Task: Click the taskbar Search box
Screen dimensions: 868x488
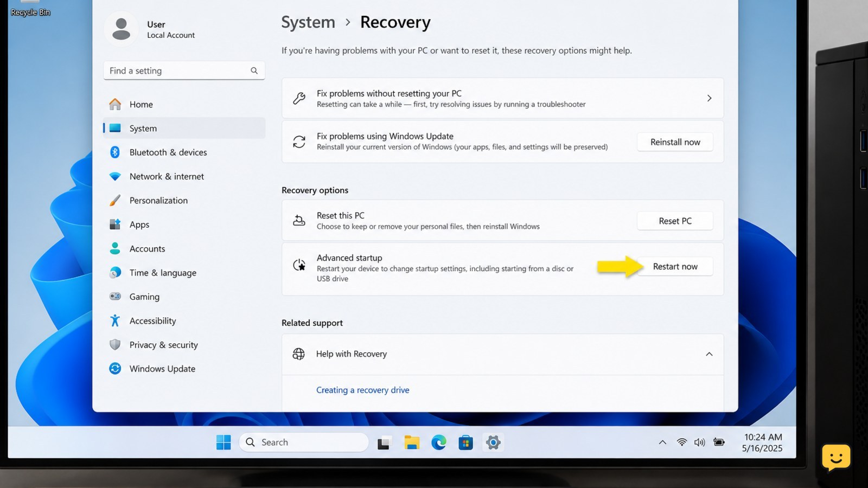Action: (x=304, y=442)
